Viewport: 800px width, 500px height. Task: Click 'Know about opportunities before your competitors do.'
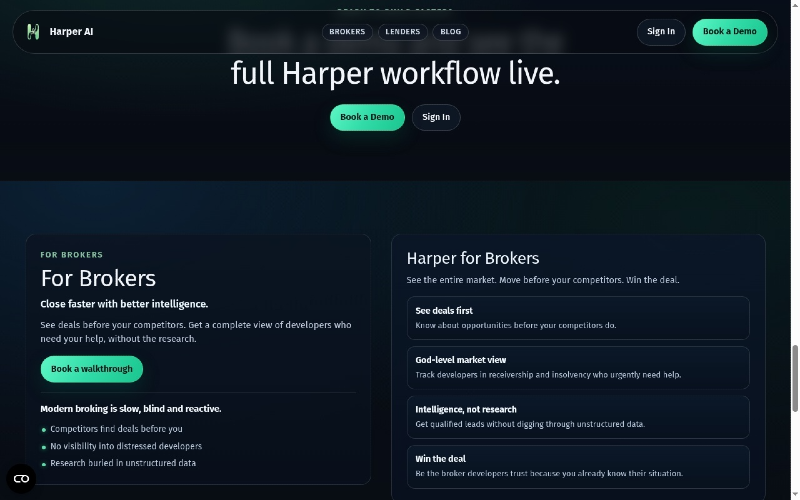click(516, 326)
